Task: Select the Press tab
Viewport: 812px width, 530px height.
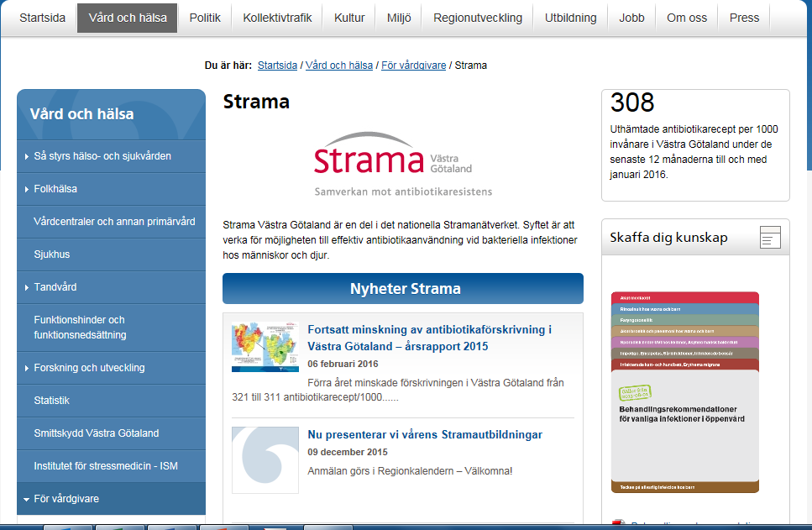Action: pyautogui.click(x=744, y=18)
